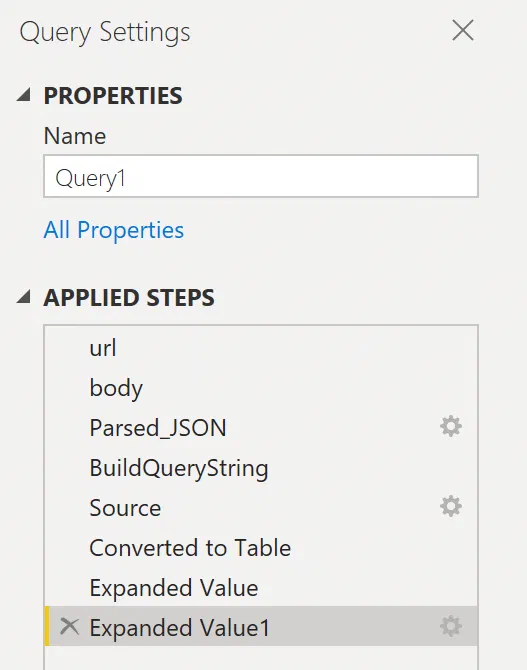Collapse the APPLIED STEPS section triangle
Image resolution: width=527 pixels, height=670 pixels.
tap(24, 297)
